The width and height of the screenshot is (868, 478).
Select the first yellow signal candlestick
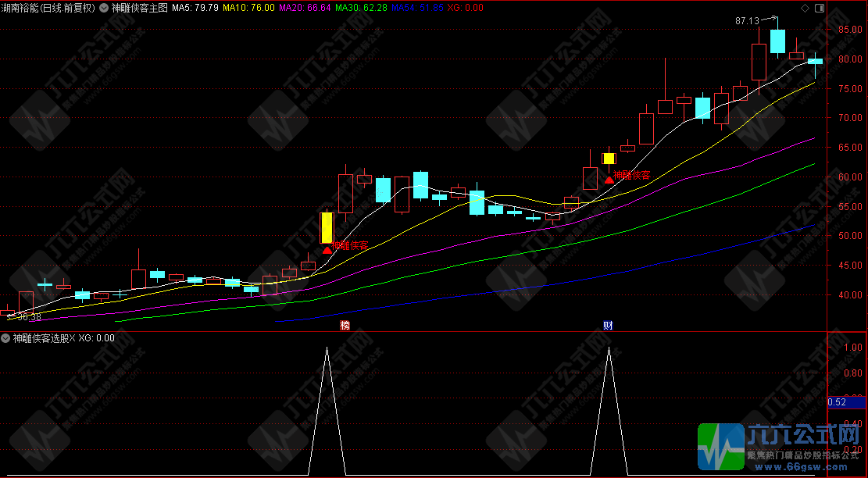[327, 227]
